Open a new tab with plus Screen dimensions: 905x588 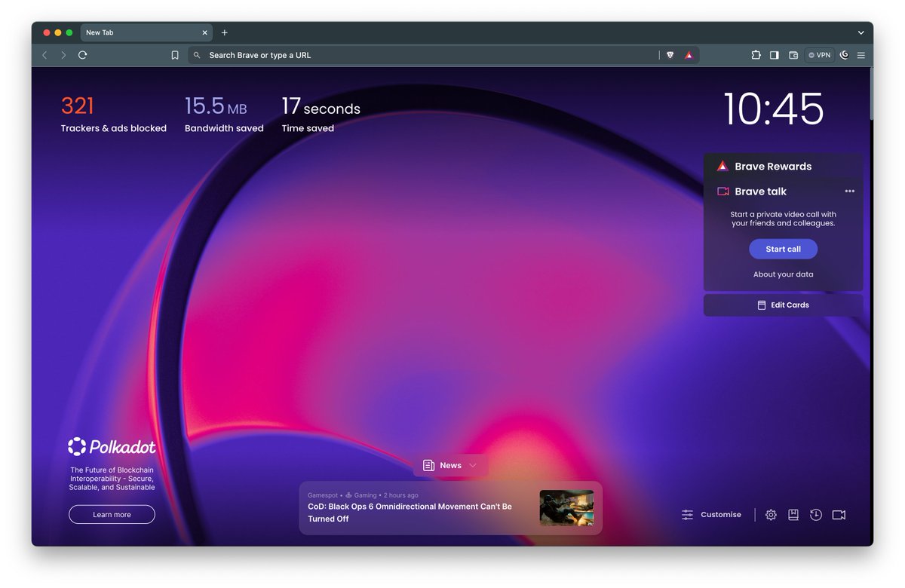(225, 33)
